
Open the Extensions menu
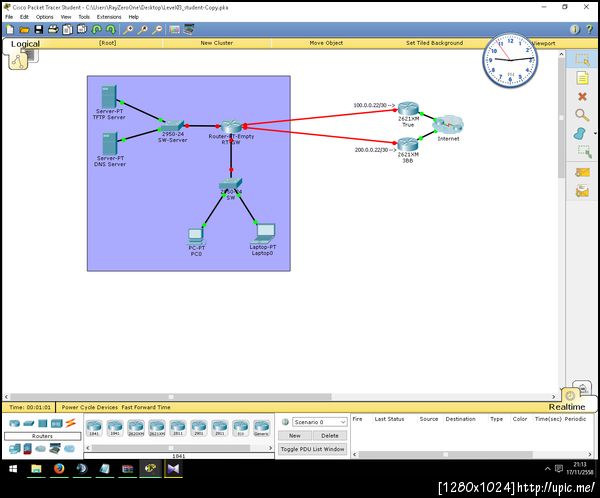[x=109, y=17]
